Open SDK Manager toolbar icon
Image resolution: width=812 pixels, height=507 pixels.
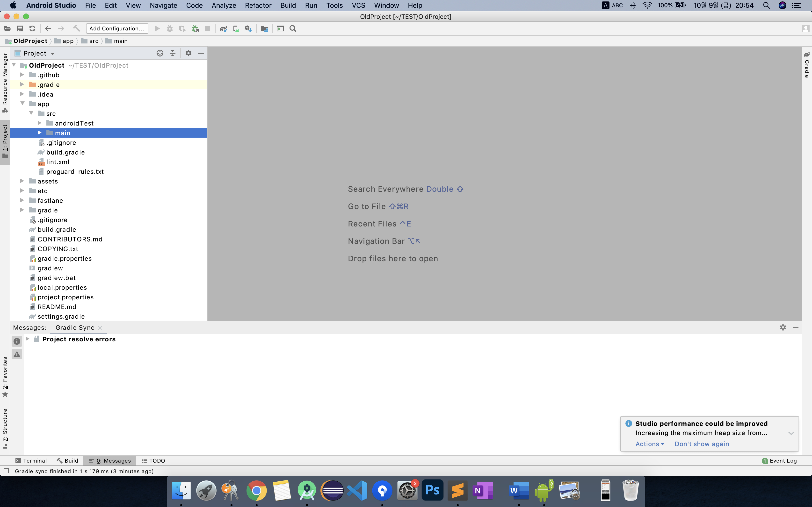[x=248, y=29]
